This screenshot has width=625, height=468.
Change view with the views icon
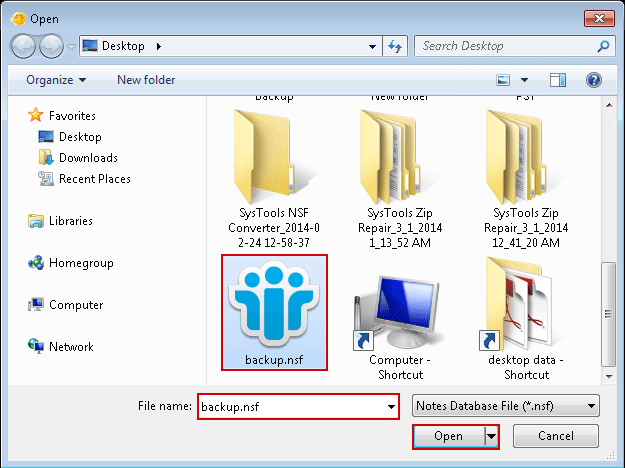(x=503, y=80)
